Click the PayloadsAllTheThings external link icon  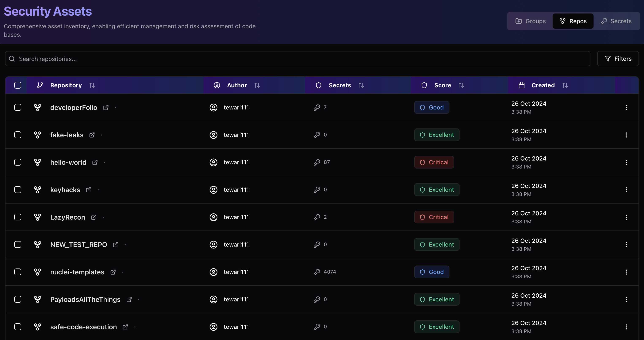point(129,300)
